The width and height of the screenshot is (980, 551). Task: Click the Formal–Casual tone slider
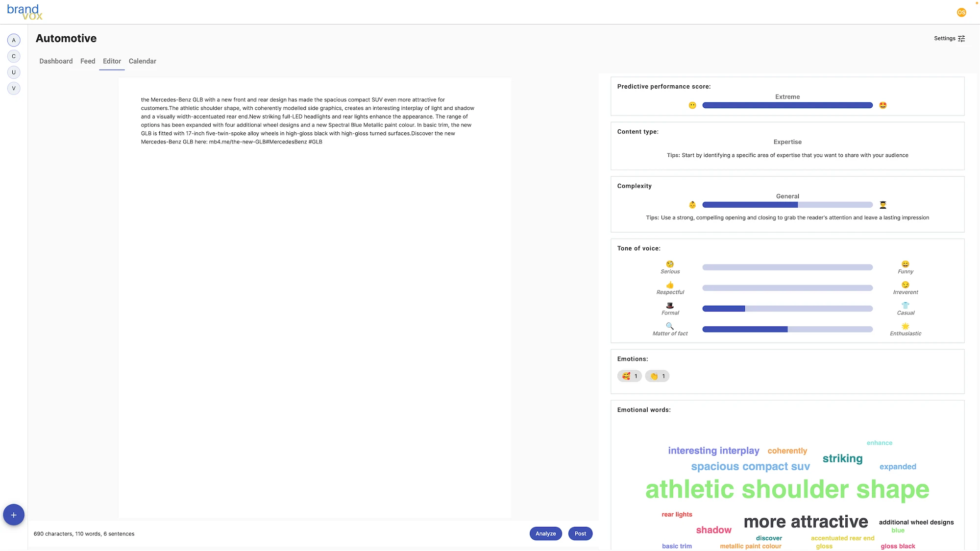click(787, 309)
